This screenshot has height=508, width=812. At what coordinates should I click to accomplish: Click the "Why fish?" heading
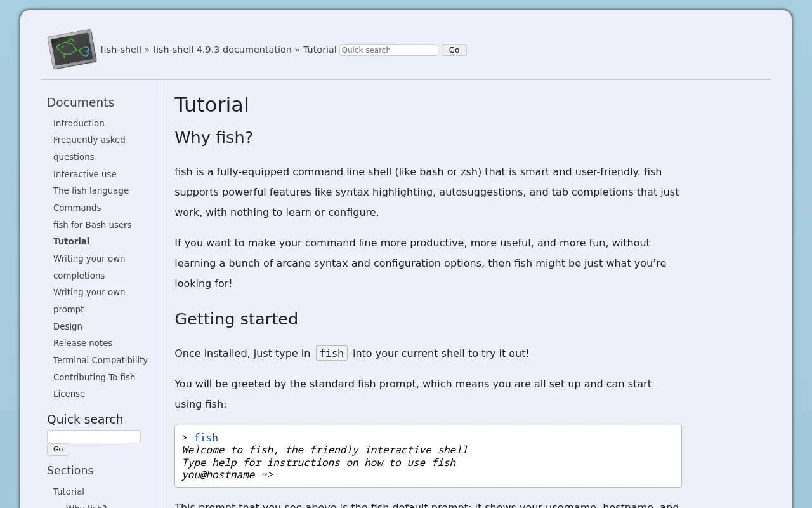coord(214,137)
